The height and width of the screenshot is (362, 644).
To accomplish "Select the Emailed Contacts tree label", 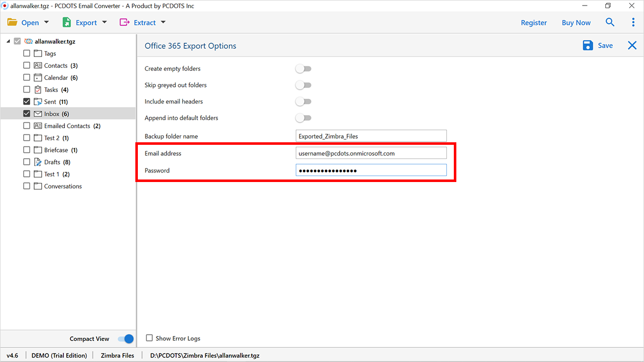I will tap(72, 126).
